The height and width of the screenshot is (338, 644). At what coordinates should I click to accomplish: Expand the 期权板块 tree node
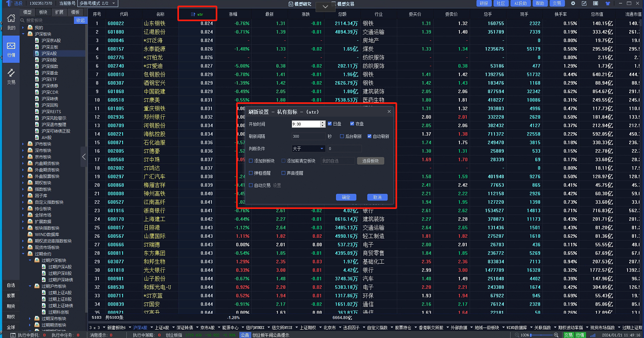pyautogui.click(x=23, y=183)
